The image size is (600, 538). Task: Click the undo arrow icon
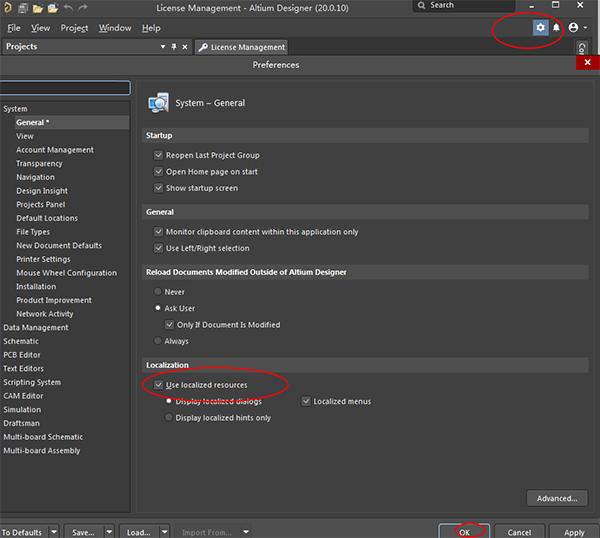pos(68,8)
